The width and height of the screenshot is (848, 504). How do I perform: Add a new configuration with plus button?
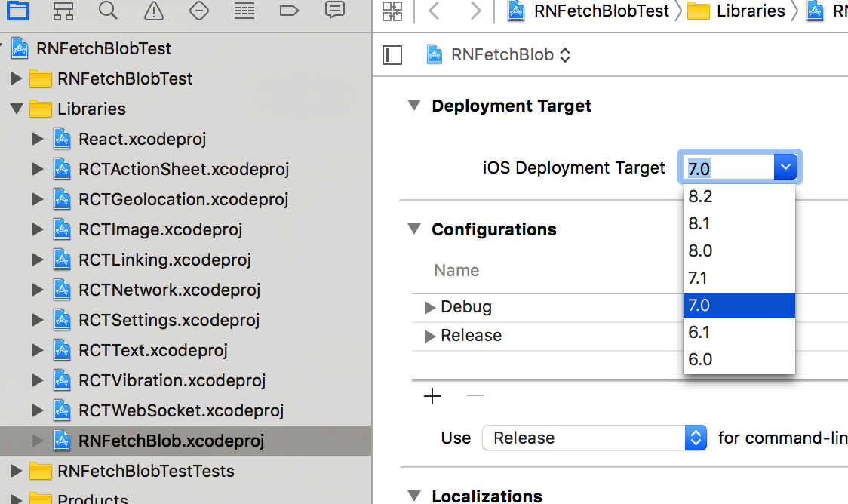click(432, 396)
